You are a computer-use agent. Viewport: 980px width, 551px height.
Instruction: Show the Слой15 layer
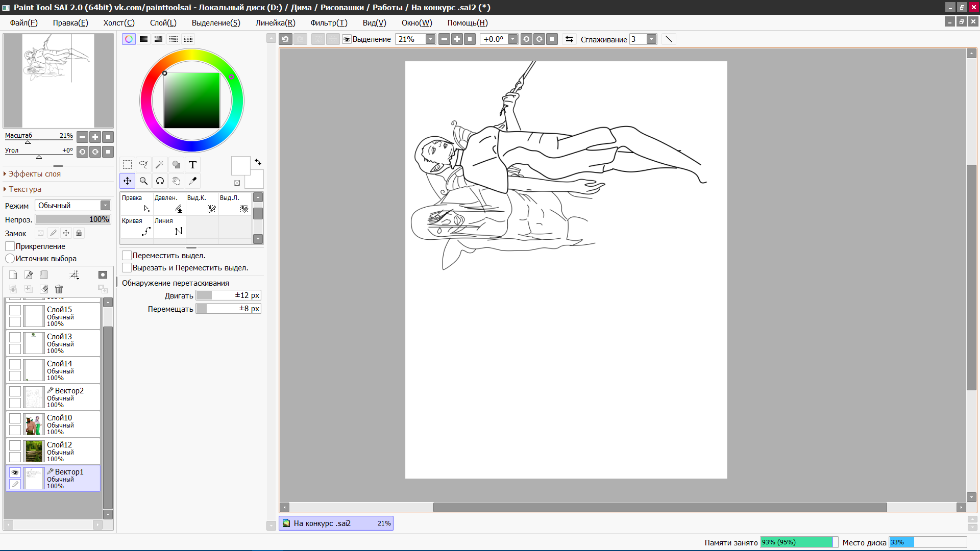tap(15, 310)
